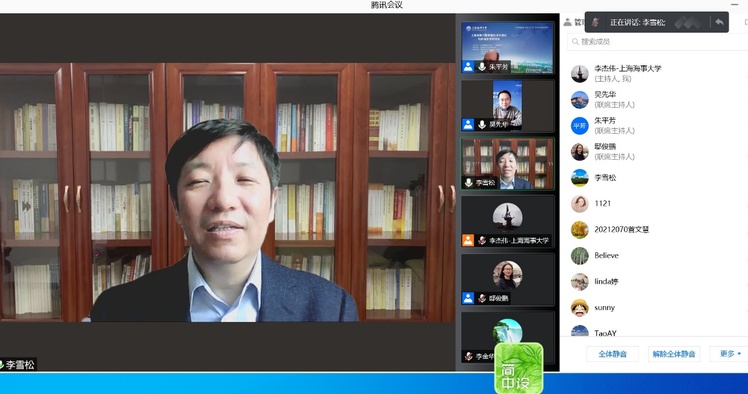Click the green mic icon on 李雪松's thumbnail
The height and width of the screenshot is (394, 748).
468,183
